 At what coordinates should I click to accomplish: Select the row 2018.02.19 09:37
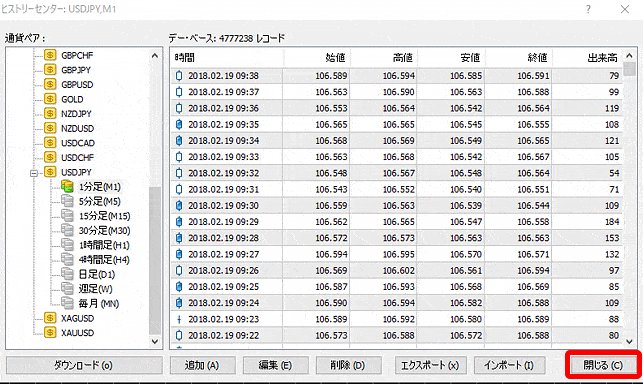coord(397,92)
